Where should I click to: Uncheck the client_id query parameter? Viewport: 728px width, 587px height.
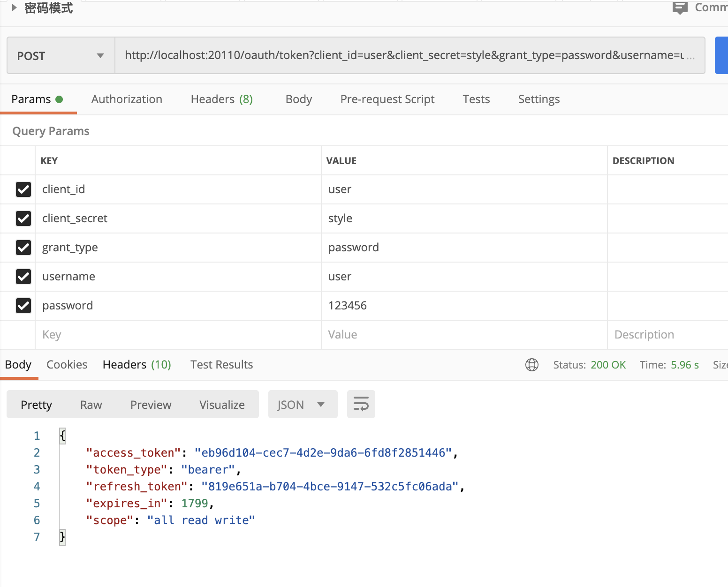23,189
